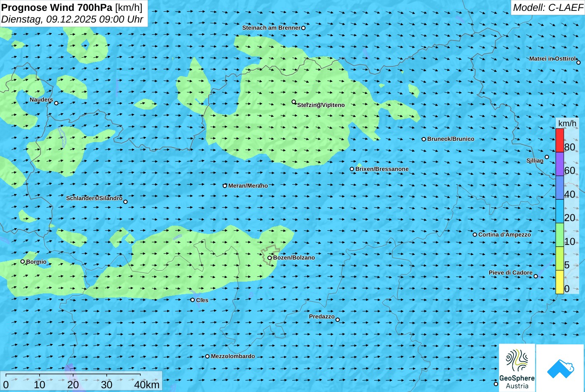This screenshot has width=585, height=392.
Task: Click the Mezzolombardo marker circle
Action: coord(207,356)
